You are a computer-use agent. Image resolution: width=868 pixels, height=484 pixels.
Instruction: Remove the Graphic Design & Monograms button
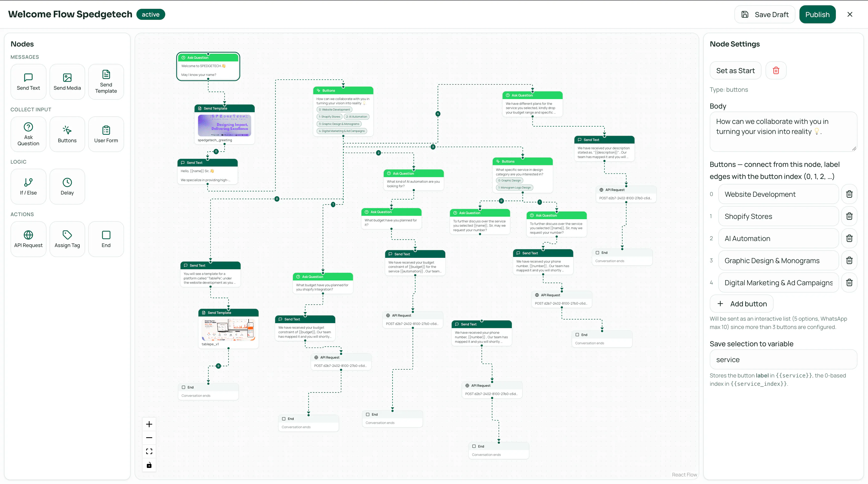849,260
